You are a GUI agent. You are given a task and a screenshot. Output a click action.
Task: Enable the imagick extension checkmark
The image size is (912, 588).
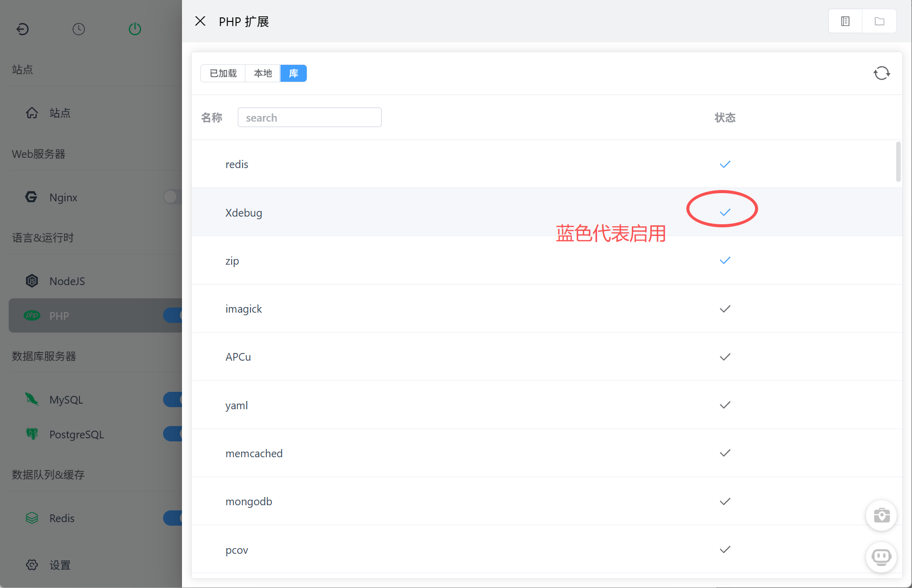tap(725, 309)
